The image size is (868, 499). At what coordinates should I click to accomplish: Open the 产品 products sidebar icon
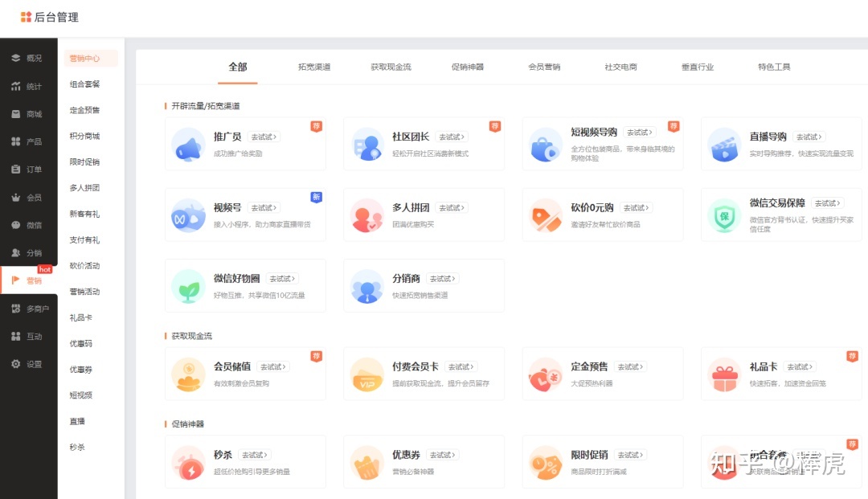point(15,141)
